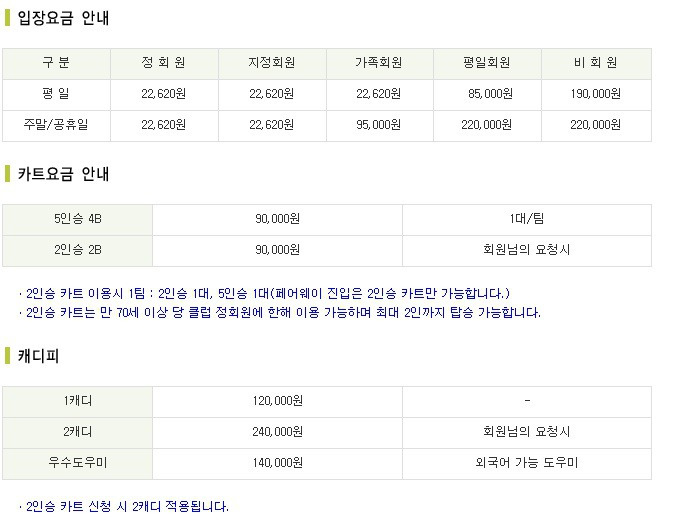
Task: Click 주말/공휴일 22,620원 under 정 회 원
Action: click(x=164, y=125)
